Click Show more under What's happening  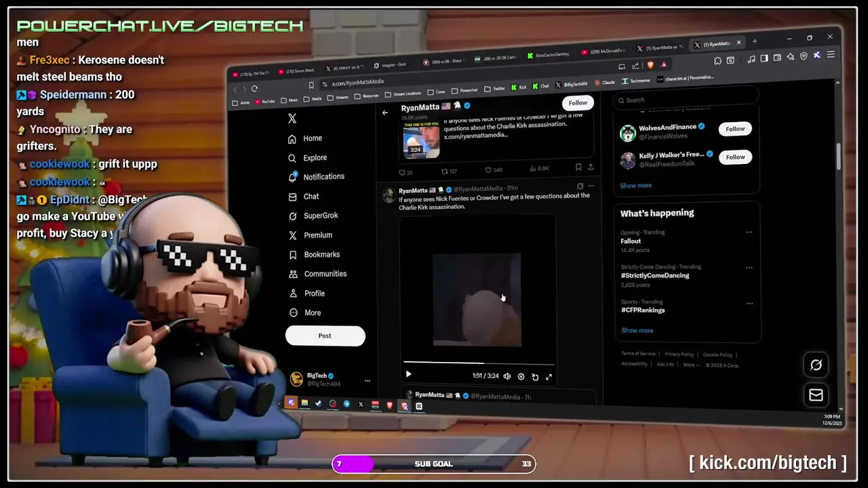click(x=637, y=331)
